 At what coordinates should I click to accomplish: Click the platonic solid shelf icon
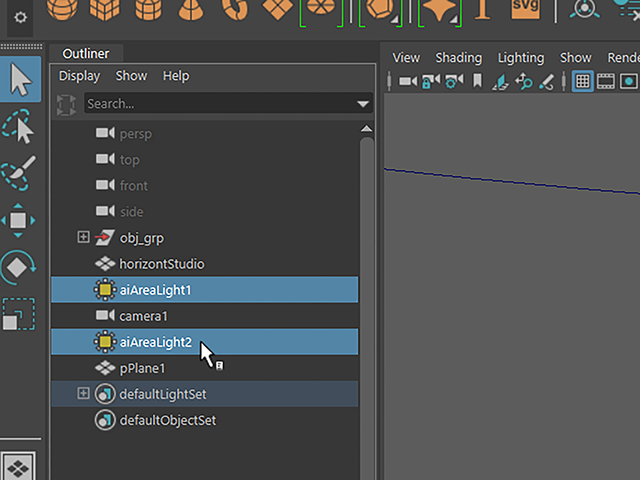click(380, 10)
